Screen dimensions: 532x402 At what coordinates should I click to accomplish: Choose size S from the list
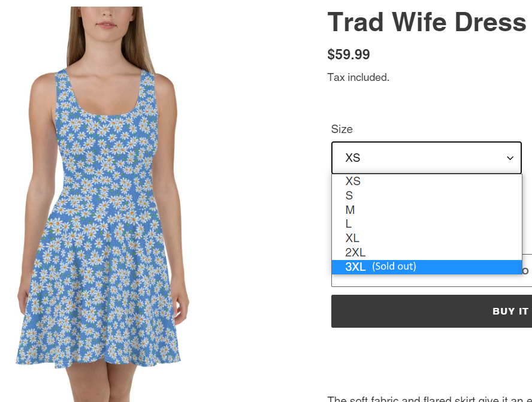(x=427, y=195)
